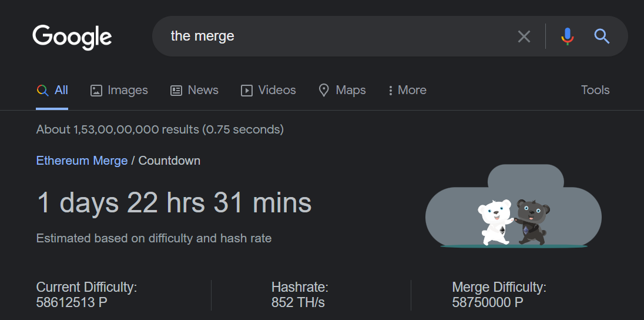Click the Images tab picture icon

click(96, 91)
